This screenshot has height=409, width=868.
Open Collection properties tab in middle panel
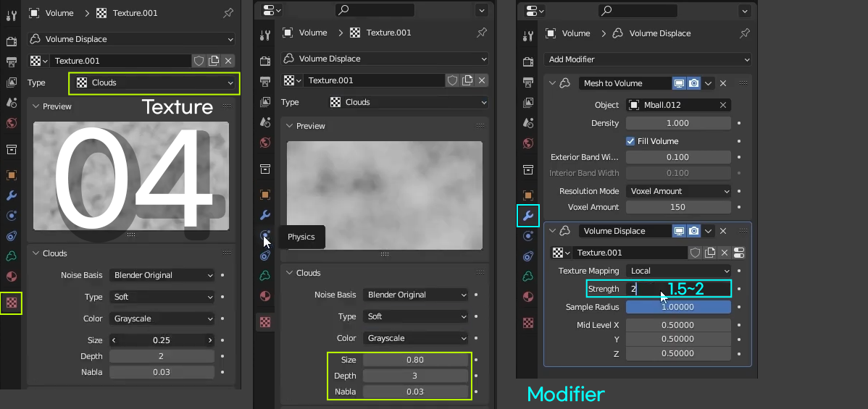pos(265,169)
